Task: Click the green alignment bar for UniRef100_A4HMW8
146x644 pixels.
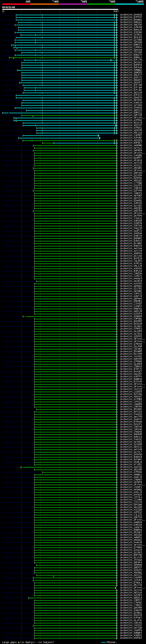Action: [75, 146]
